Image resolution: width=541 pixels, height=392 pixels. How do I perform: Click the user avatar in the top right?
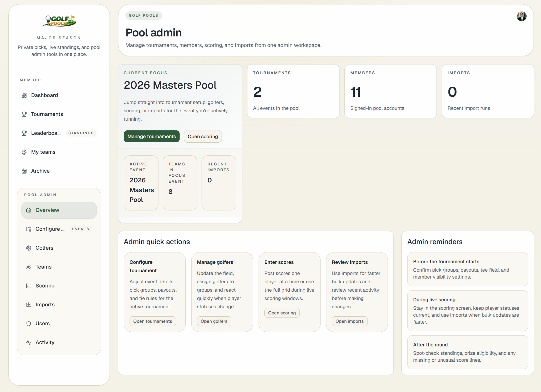pos(522,16)
